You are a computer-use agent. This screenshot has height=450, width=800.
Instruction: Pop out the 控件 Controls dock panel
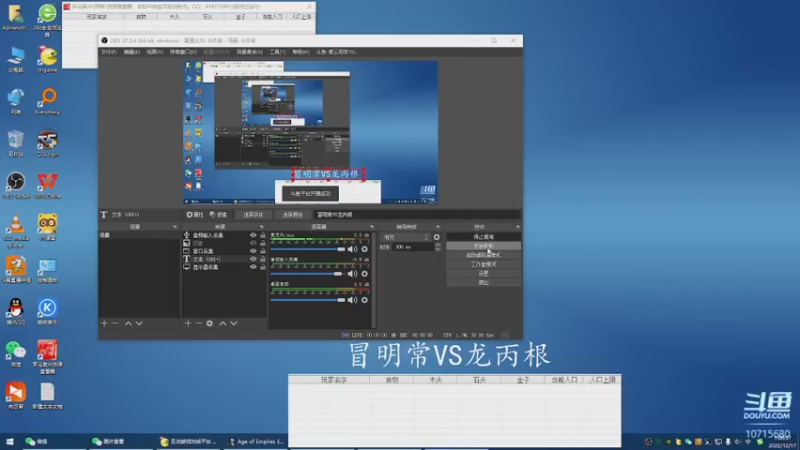point(517,227)
